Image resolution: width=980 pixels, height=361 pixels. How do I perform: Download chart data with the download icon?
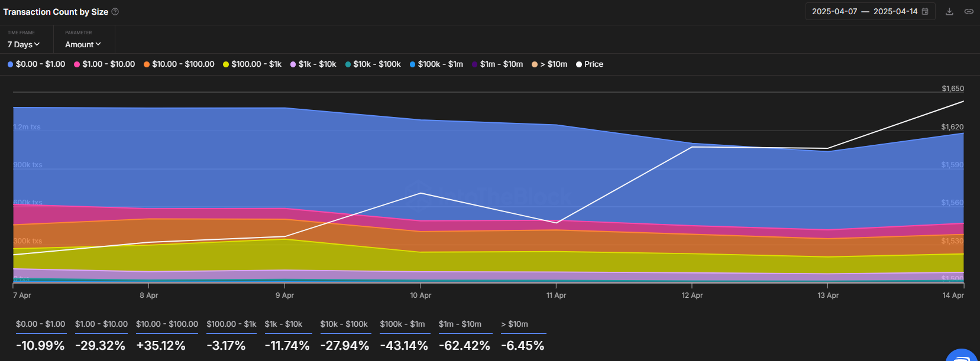[949, 12]
